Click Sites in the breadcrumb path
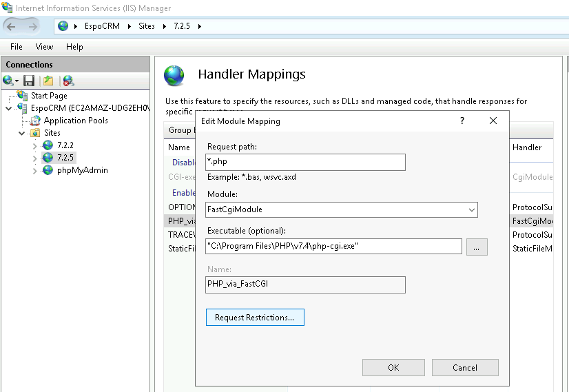The width and height of the screenshot is (569, 392). click(x=147, y=26)
